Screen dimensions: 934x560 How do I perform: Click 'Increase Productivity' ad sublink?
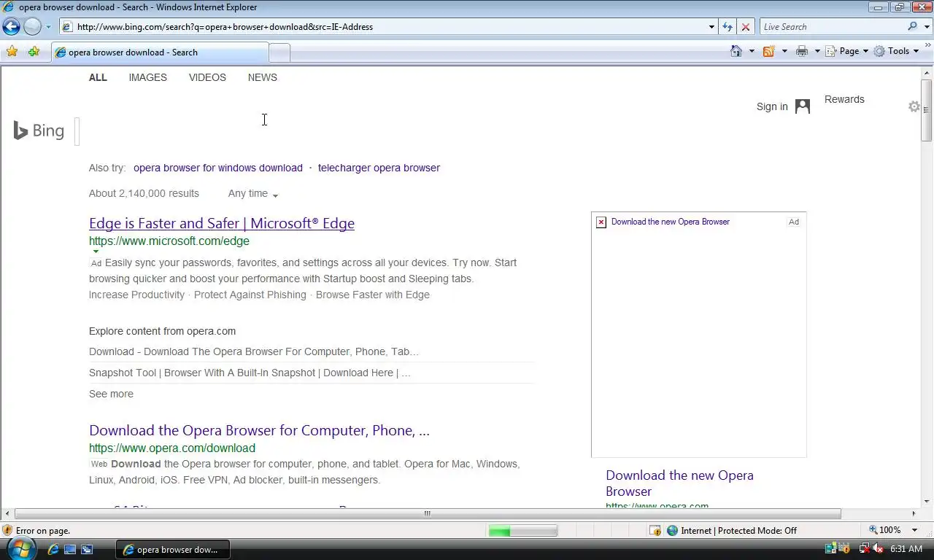[x=136, y=295]
